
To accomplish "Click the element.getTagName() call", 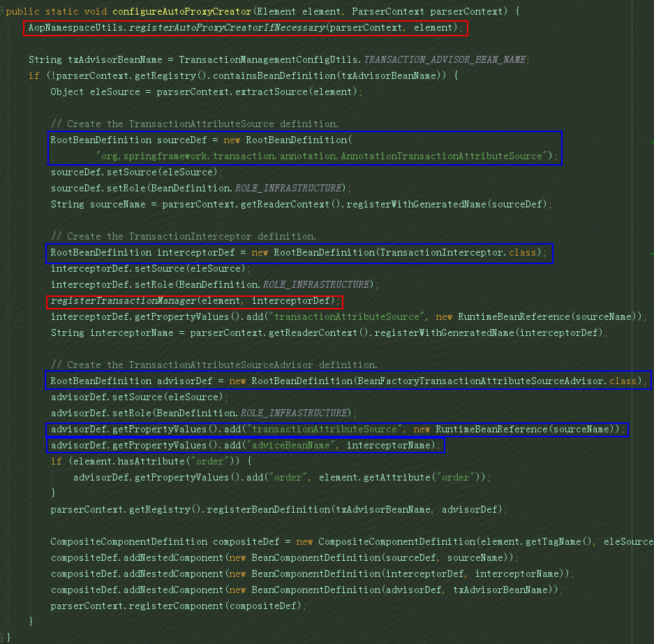I will pyautogui.click(x=536, y=542).
